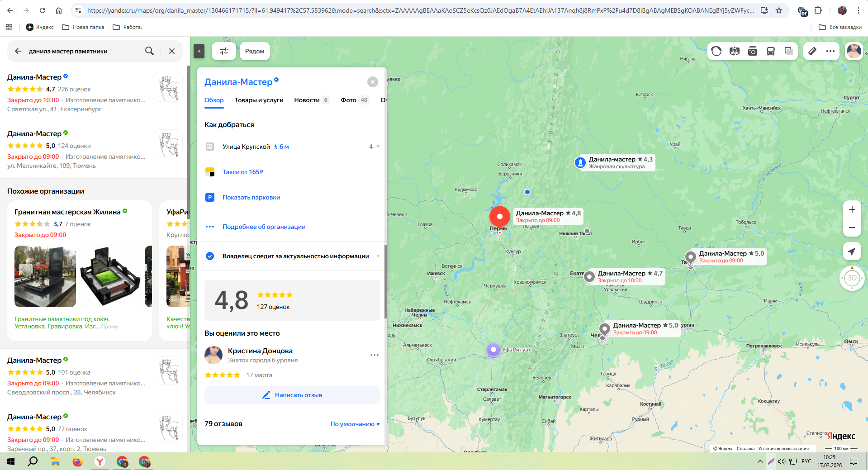Switch to the Обзор tab

point(214,100)
